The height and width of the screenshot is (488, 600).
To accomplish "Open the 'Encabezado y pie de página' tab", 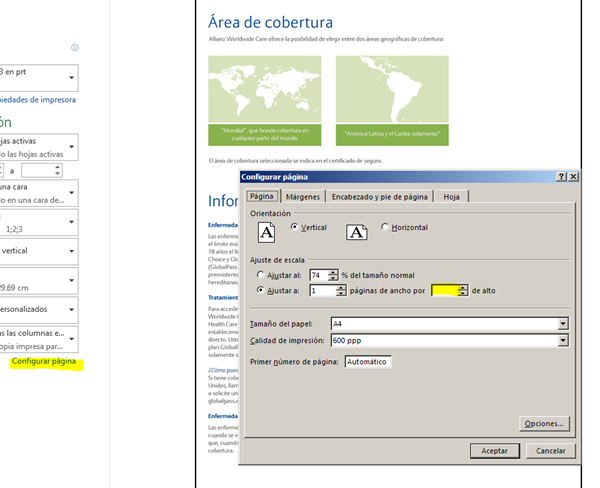I will coord(380,197).
